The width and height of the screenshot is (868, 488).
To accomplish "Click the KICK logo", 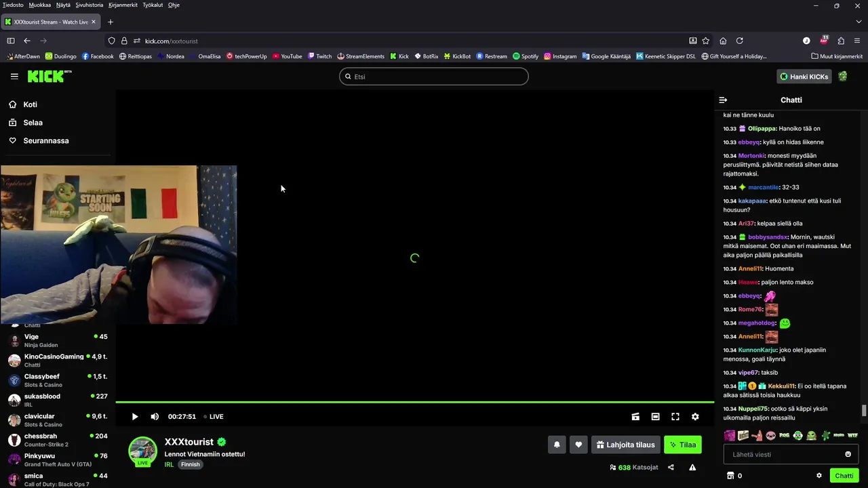I will tap(50, 77).
